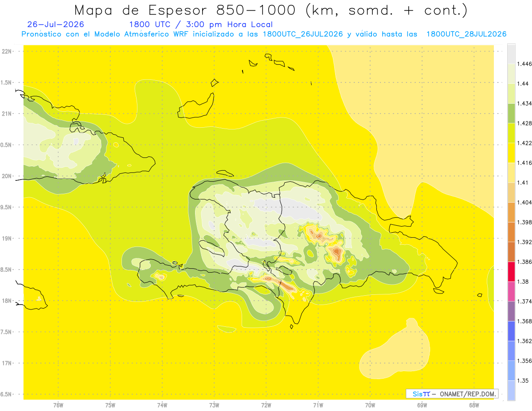Click the colorbar value "1.428"
The image size is (532, 411).
pos(525,123)
